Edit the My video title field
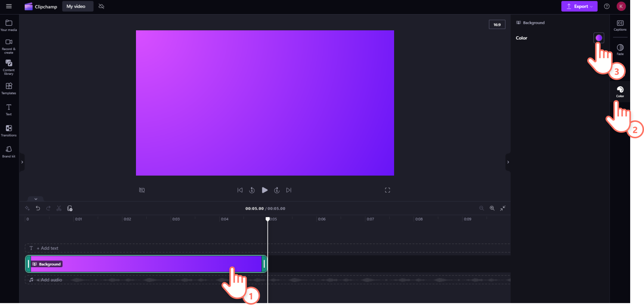 [x=78, y=6]
